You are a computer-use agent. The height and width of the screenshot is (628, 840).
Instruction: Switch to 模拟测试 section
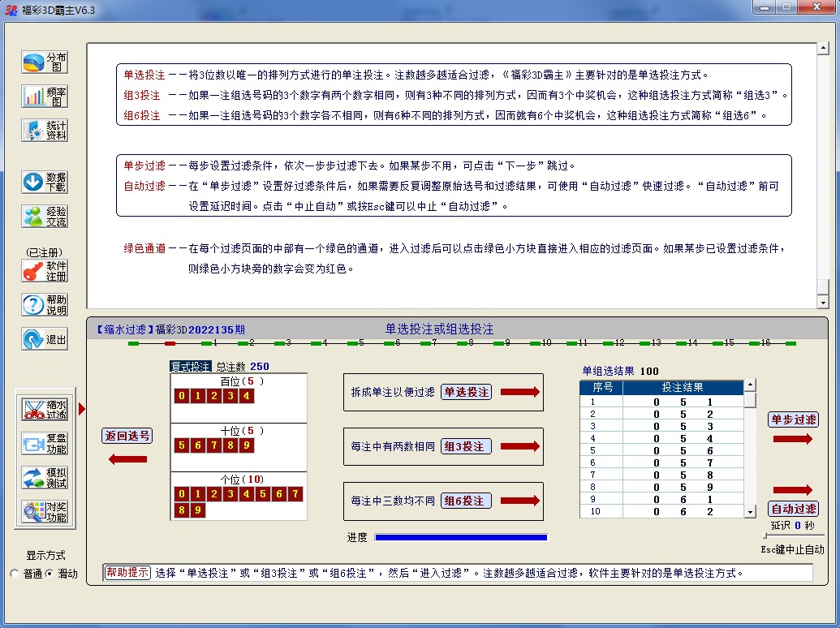pos(45,478)
